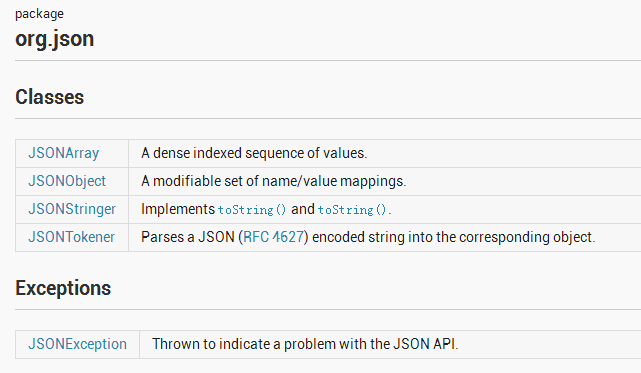641x373 pixels.
Task: Click the toString() link following the word 'and'
Action: point(352,210)
